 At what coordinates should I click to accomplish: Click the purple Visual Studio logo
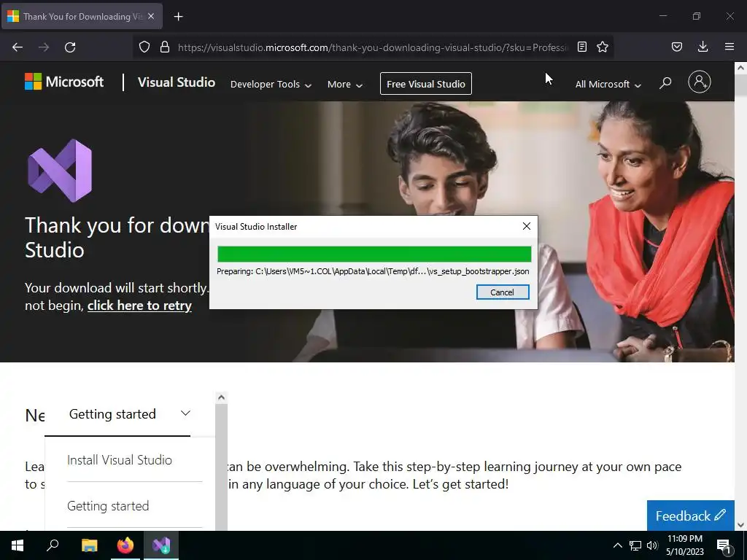(x=60, y=171)
